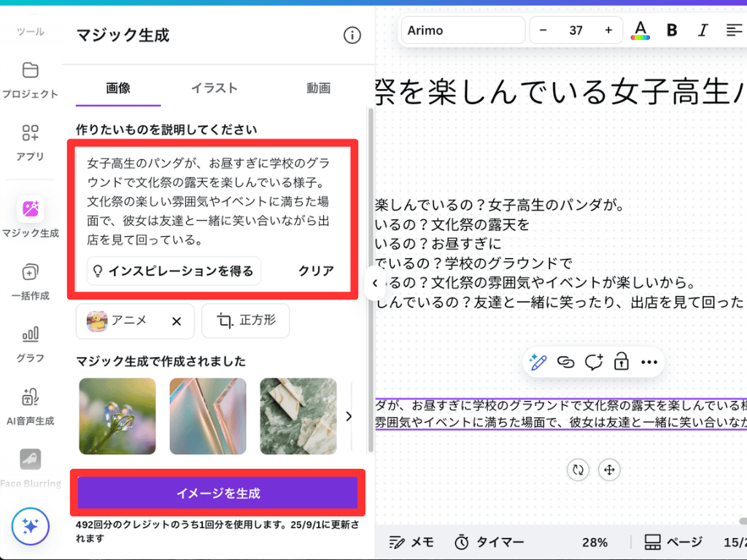This screenshot has height=560, width=747.
Task: Click the canvas line '楽しんでいるの？女子高生のパンダが。'
Action: click(500, 205)
